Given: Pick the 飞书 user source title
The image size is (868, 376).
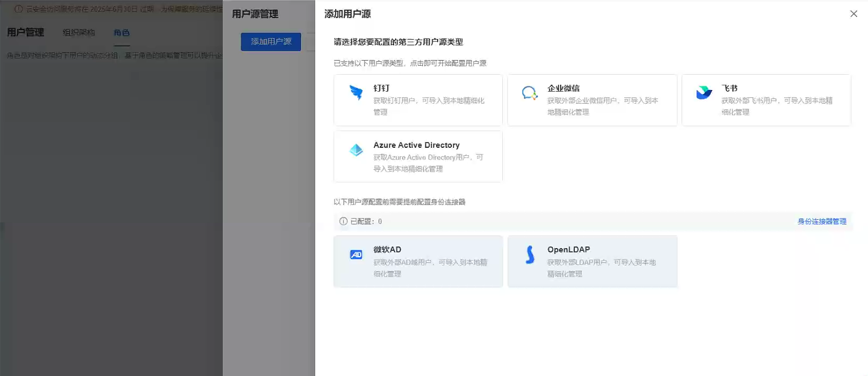Looking at the screenshot, I should coord(729,88).
